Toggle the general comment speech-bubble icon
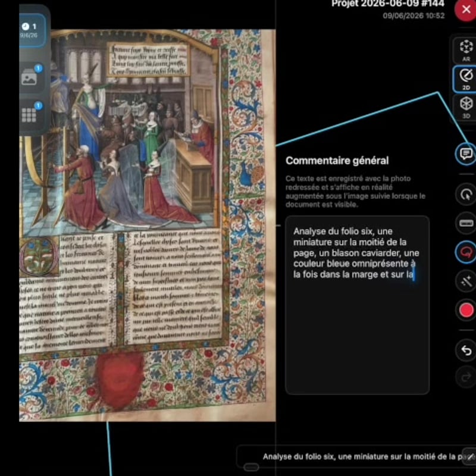 click(466, 154)
